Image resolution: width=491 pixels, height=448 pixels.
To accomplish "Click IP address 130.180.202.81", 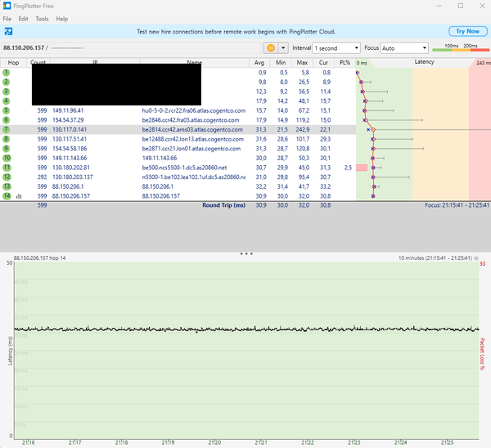I will pos(71,168).
